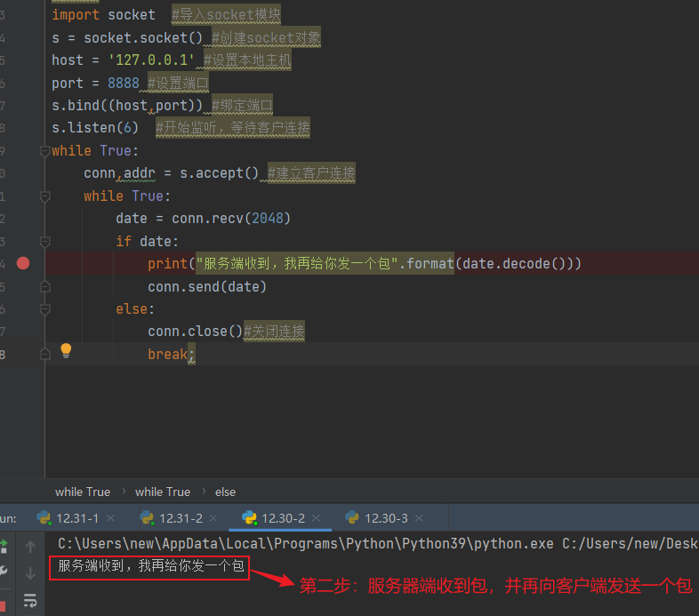The image size is (699, 616).
Task: Click fold end marker beside break
Action: click(x=44, y=355)
